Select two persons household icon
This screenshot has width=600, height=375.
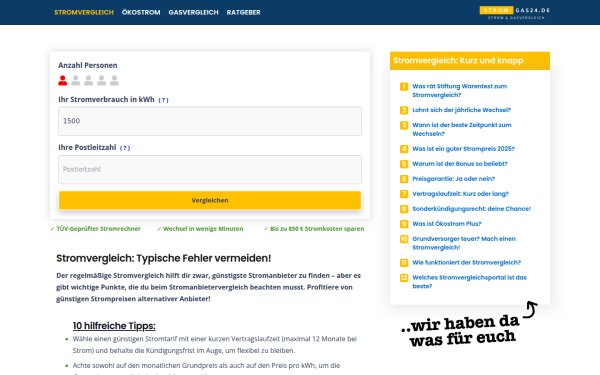pyautogui.click(x=76, y=80)
